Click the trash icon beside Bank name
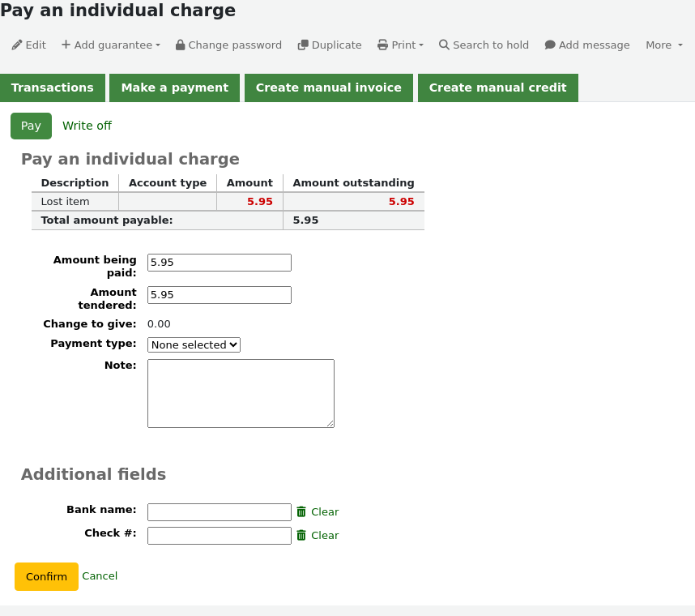 click(301, 511)
